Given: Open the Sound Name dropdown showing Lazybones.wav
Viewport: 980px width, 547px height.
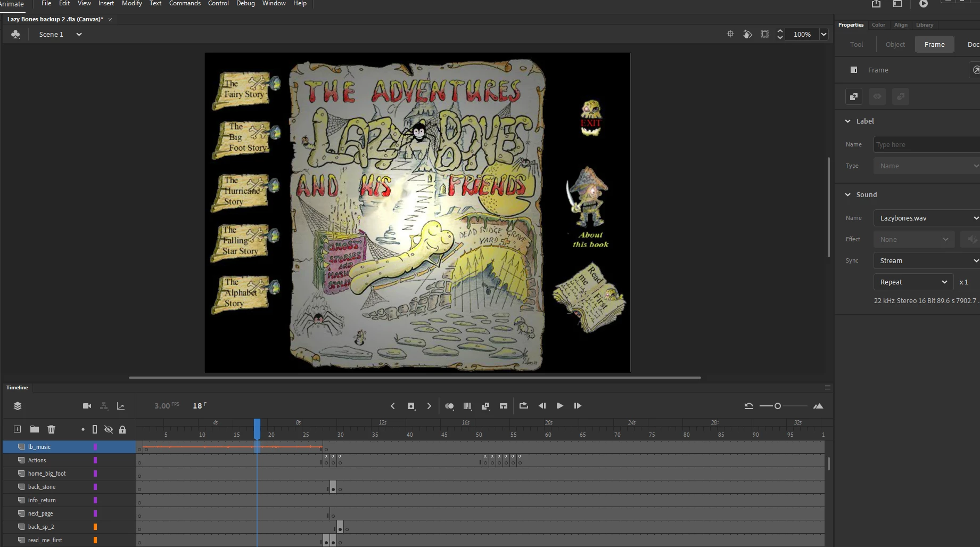Looking at the screenshot, I should click(927, 218).
